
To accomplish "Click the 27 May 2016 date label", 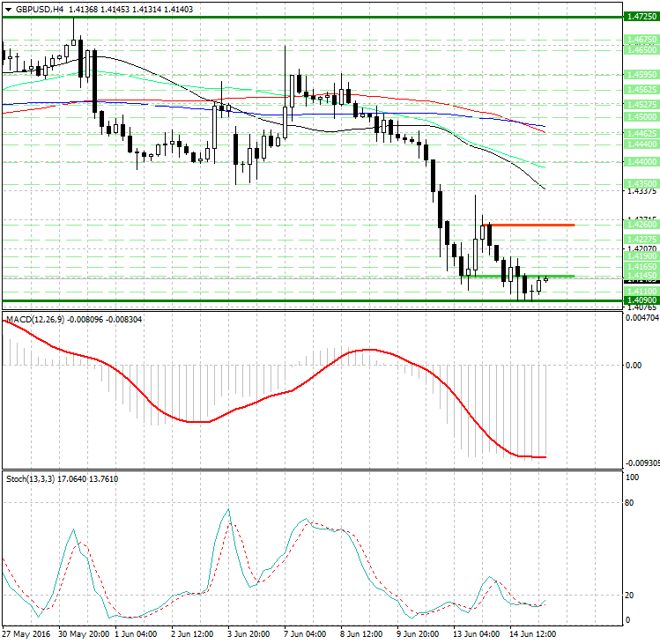I will [x=25, y=634].
